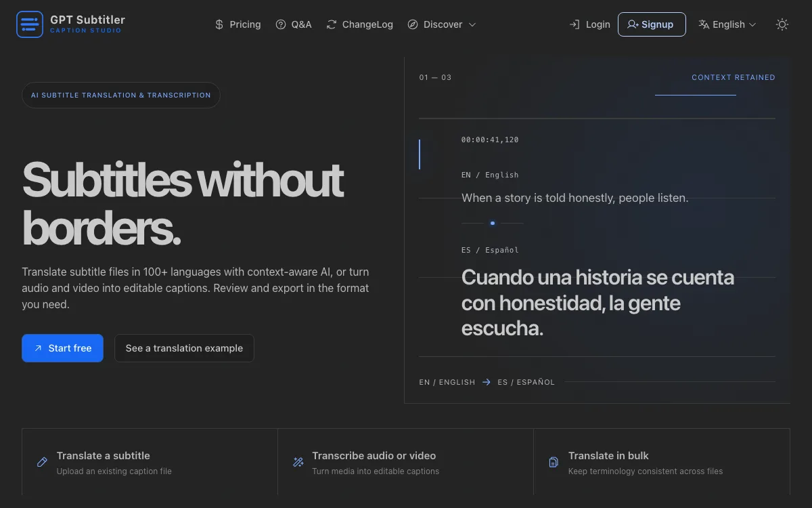Click the Login arrow icon
The height and width of the screenshot is (508, 812).
tap(574, 24)
